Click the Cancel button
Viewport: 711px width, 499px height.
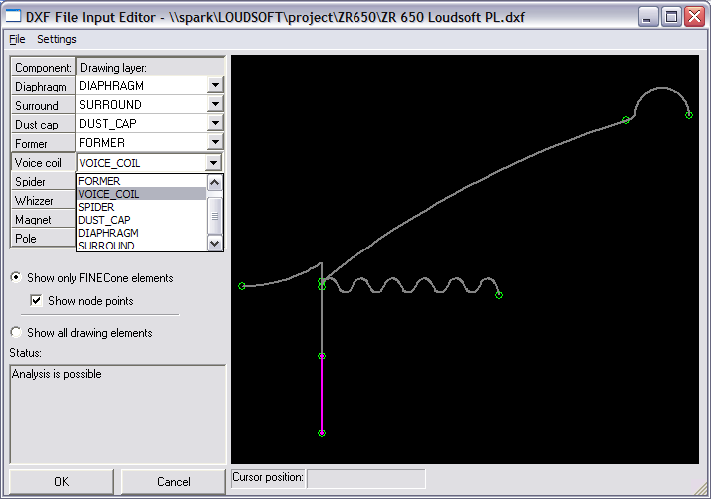tap(173, 481)
